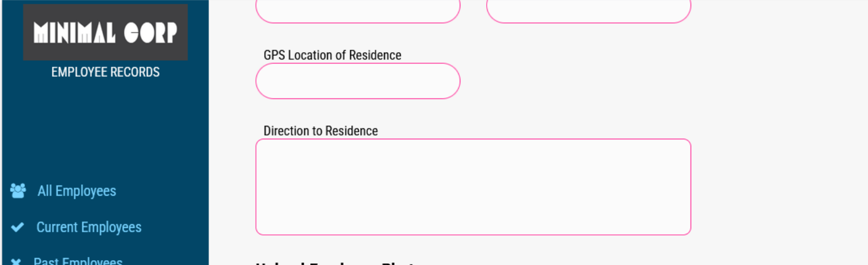Click the Past Employees X icon
The width and height of the screenshot is (868, 265).
point(16,262)
